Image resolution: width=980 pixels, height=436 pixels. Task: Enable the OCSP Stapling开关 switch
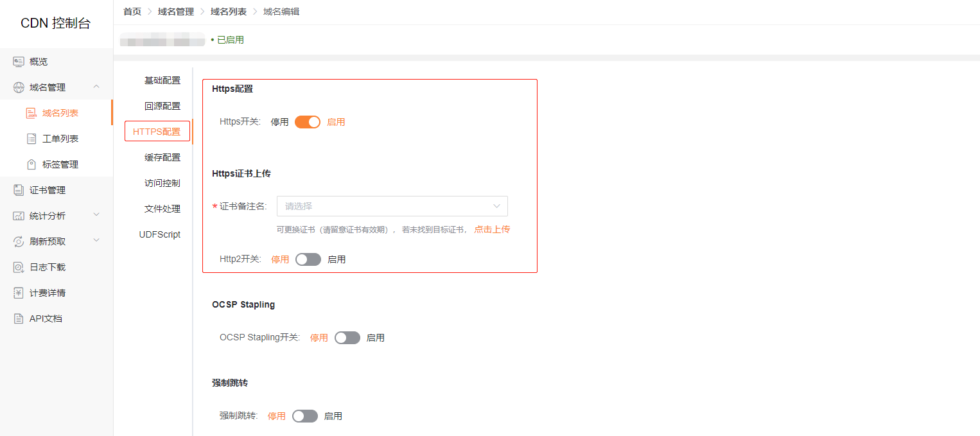coord(347,338)
